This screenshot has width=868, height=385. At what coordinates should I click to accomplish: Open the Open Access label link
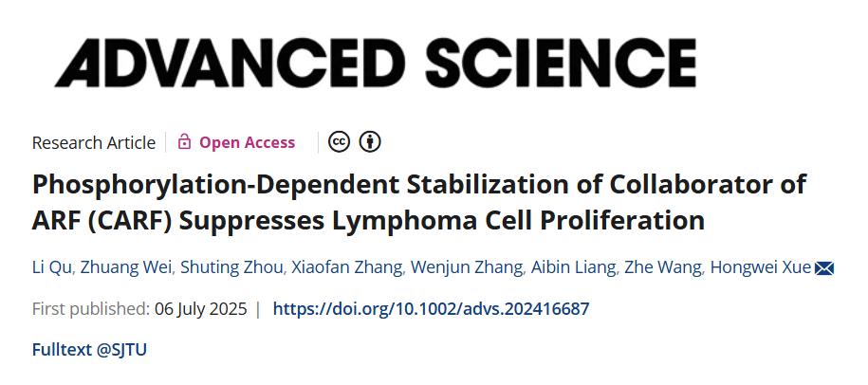pyautogui.click(x=247, y=142)
